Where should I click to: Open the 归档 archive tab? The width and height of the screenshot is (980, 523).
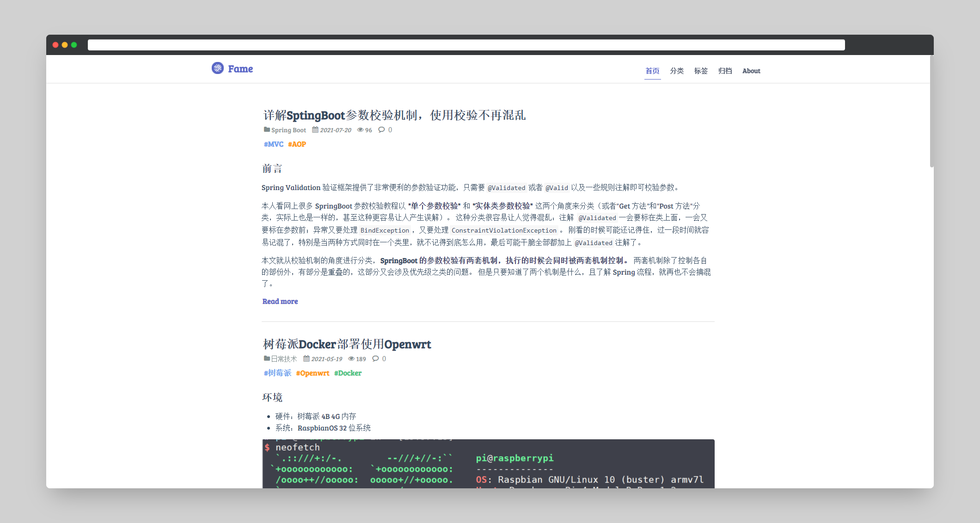pyautogui.click(x=725, y=71)
